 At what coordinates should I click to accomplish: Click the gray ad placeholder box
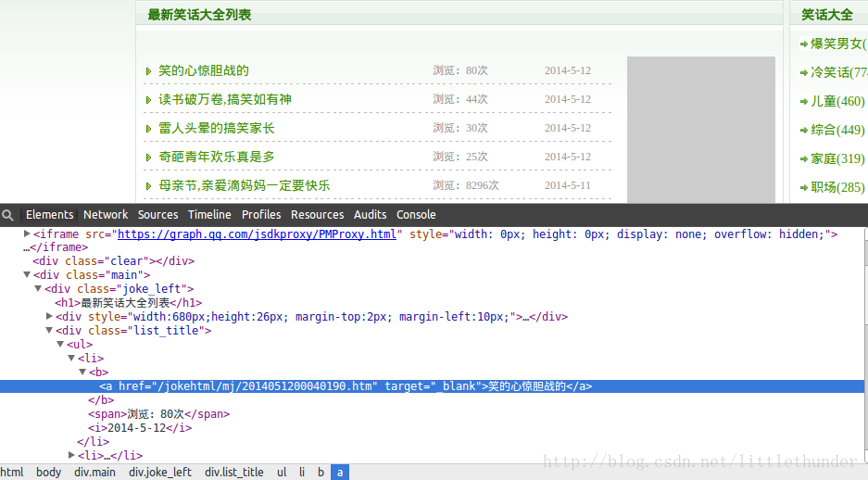[x=701, y=130]
